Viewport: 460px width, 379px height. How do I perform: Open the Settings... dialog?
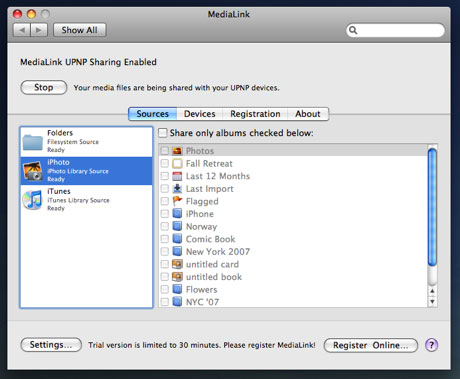[x=51, y=345]
